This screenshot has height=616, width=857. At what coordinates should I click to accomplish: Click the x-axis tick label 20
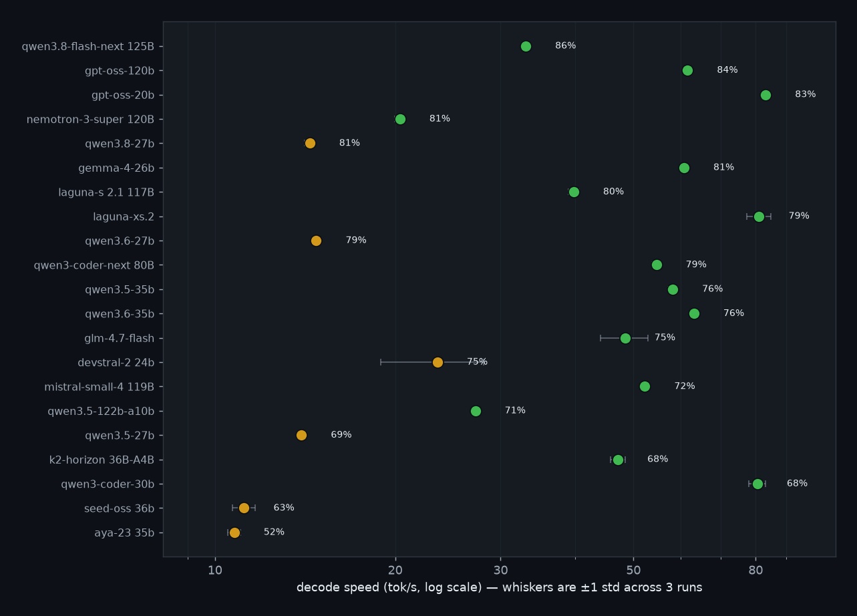395,570
